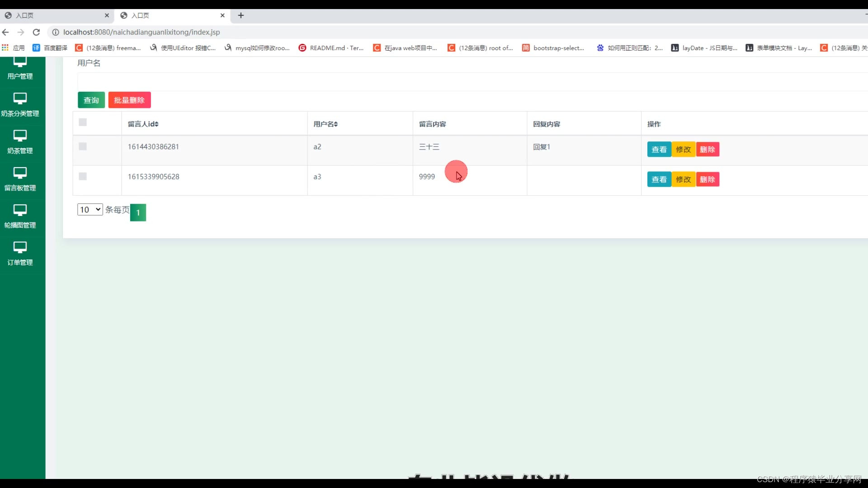The height and width of the screenshot is (488, 868).
Task: Open new tab with plus icon
Action: (x=241, y=15)
